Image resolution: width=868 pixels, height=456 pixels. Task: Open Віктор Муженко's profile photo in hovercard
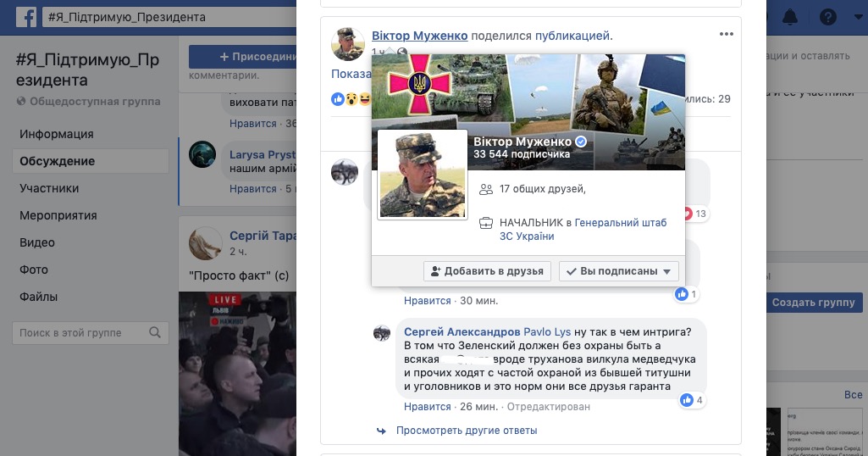(423, 175)
